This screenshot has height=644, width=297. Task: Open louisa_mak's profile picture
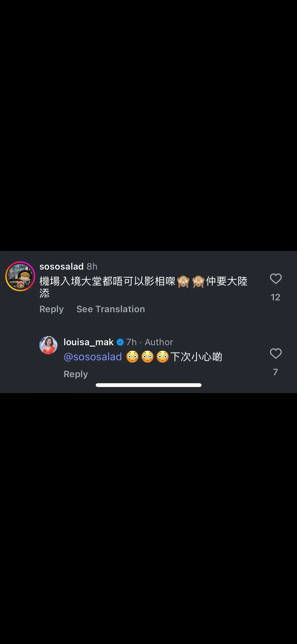point(48,345)
